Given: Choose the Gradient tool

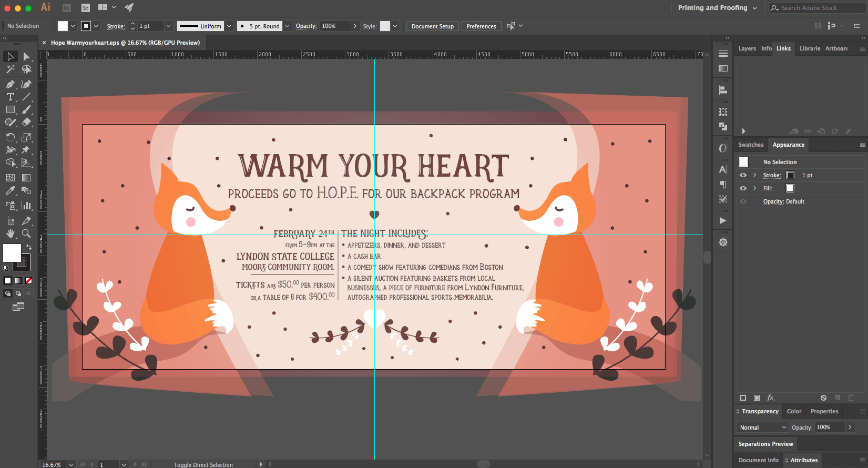Looking at the screenshot, I should click(26, 178).
